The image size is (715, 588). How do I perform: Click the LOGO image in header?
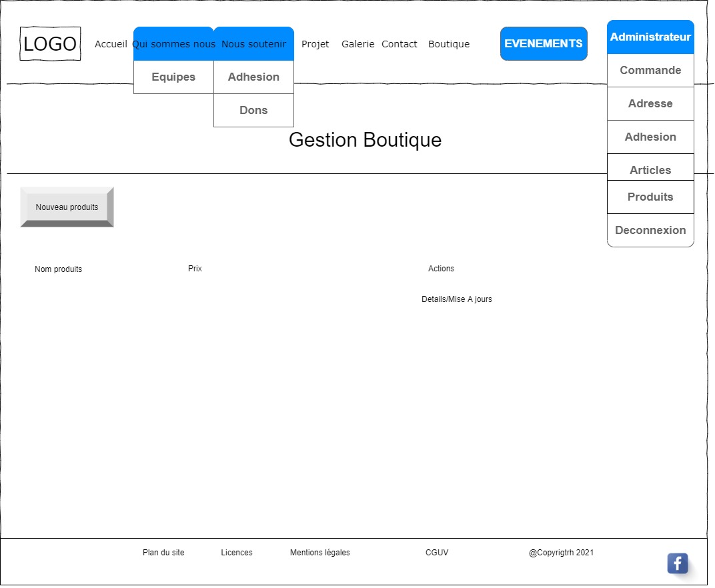50,44
